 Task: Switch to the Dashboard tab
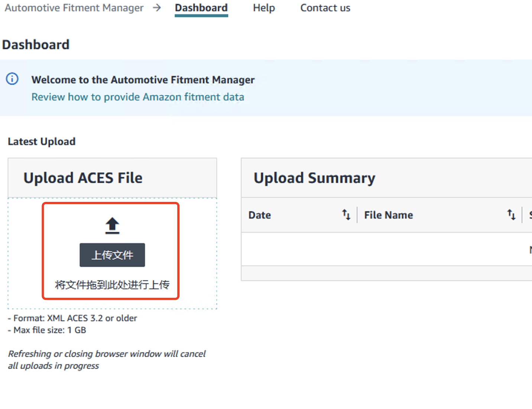201,8
